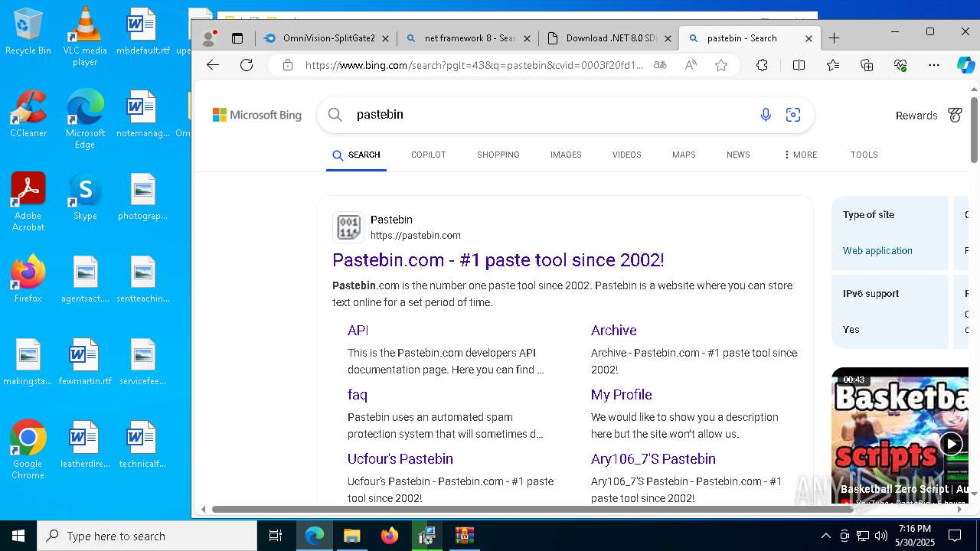Select the NEWS search tab
980x551 pixels.
point(738,155)
